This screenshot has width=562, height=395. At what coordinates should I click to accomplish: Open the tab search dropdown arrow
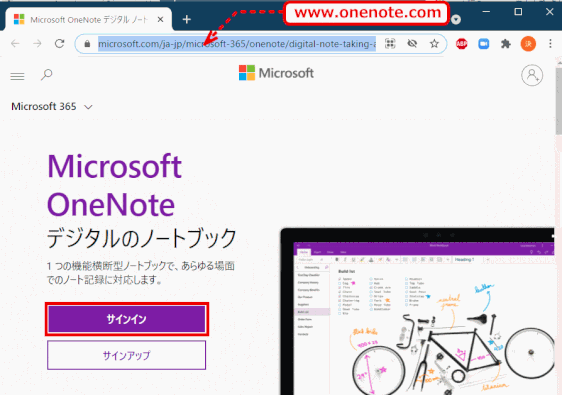(456, 19)
